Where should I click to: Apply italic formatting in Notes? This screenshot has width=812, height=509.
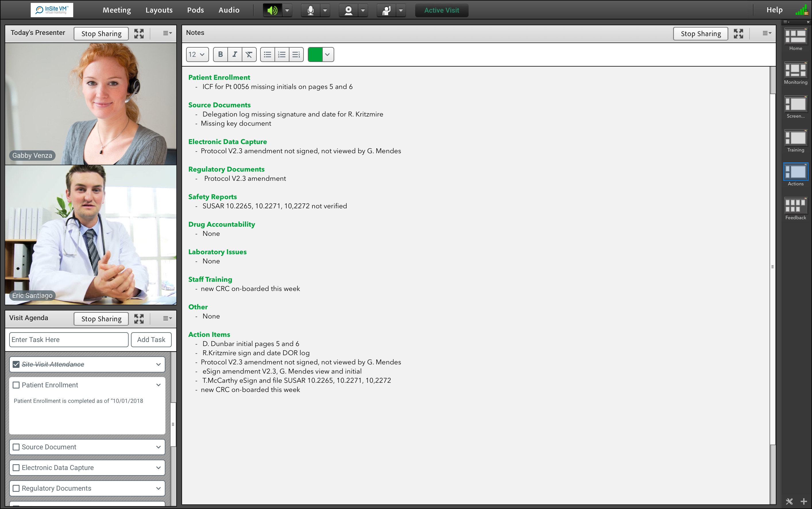(235, 55)
